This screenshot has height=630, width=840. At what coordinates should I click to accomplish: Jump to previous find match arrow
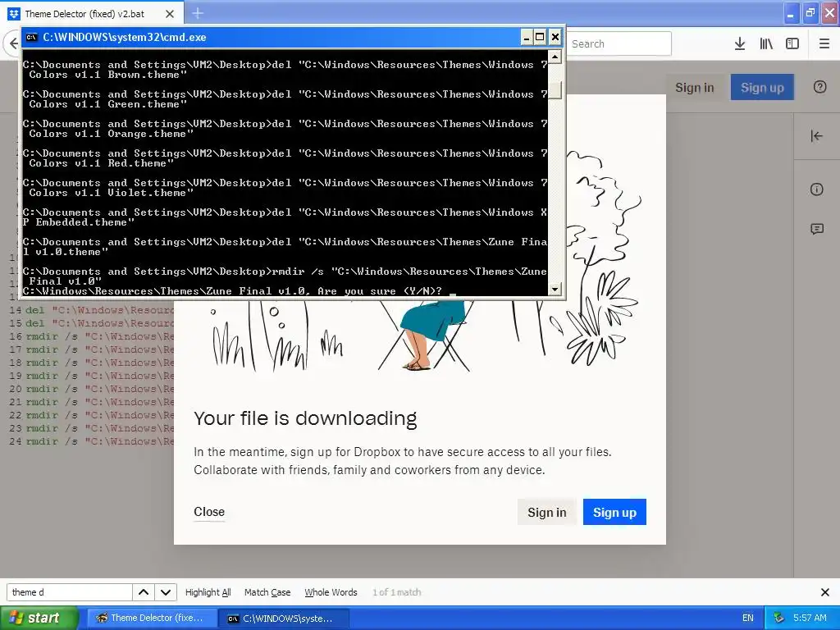[x=144, y=592]
